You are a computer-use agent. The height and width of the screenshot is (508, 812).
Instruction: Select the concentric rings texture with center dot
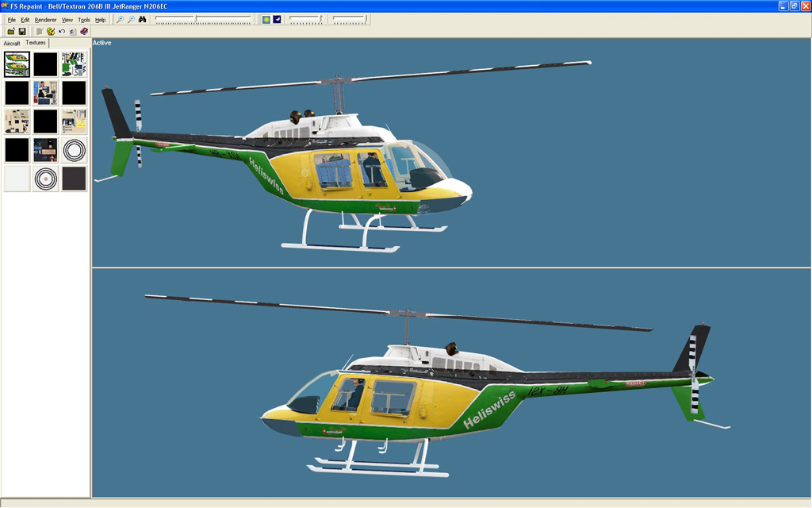(45, 179)
